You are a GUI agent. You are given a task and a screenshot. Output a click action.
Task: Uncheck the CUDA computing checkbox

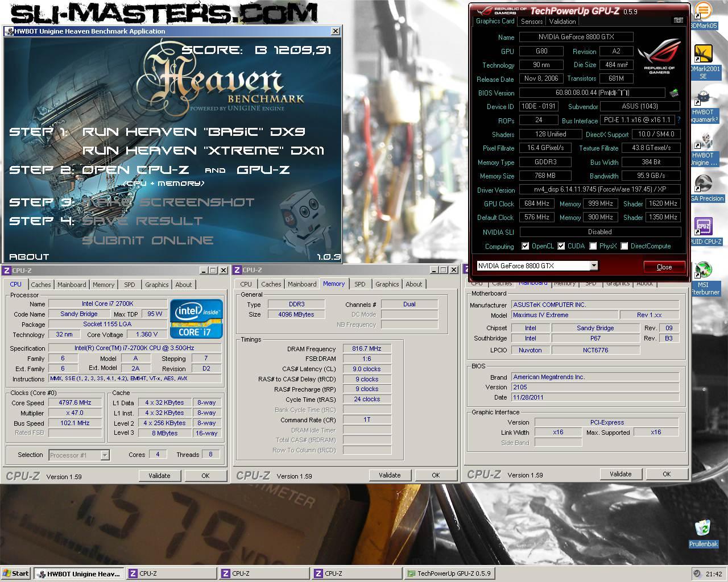tap(561, 246)
